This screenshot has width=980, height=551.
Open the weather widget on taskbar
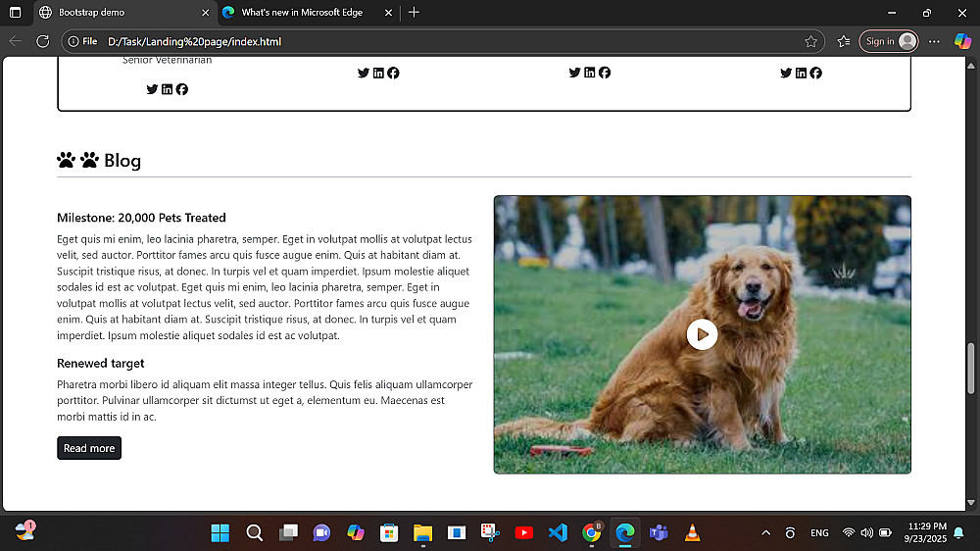pos(25,531)
